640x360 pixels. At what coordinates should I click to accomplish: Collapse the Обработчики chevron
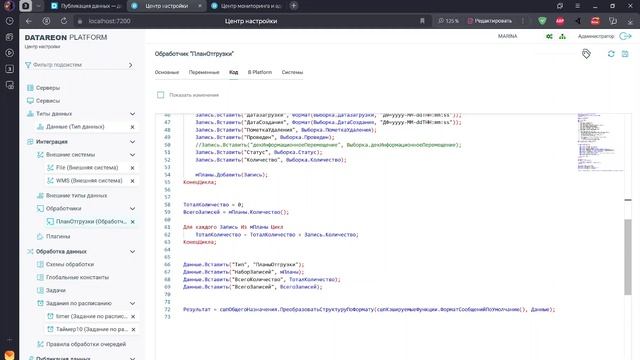[x=132, y=209]
